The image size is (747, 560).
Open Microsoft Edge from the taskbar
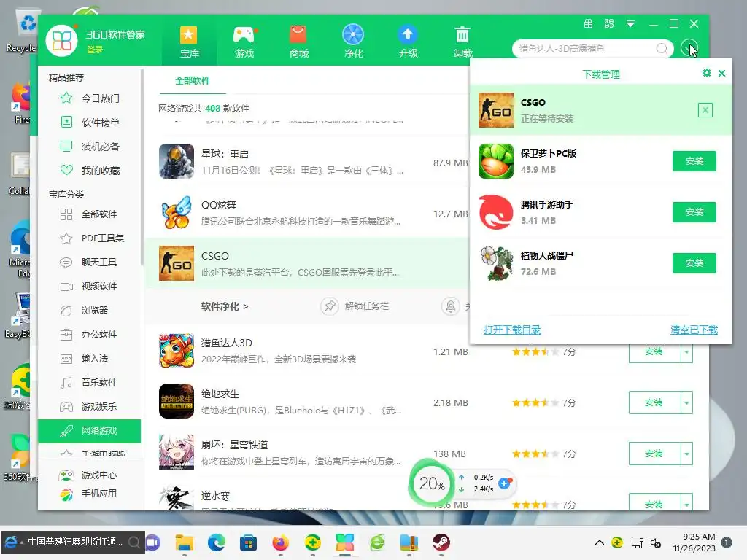pos(216,542)
